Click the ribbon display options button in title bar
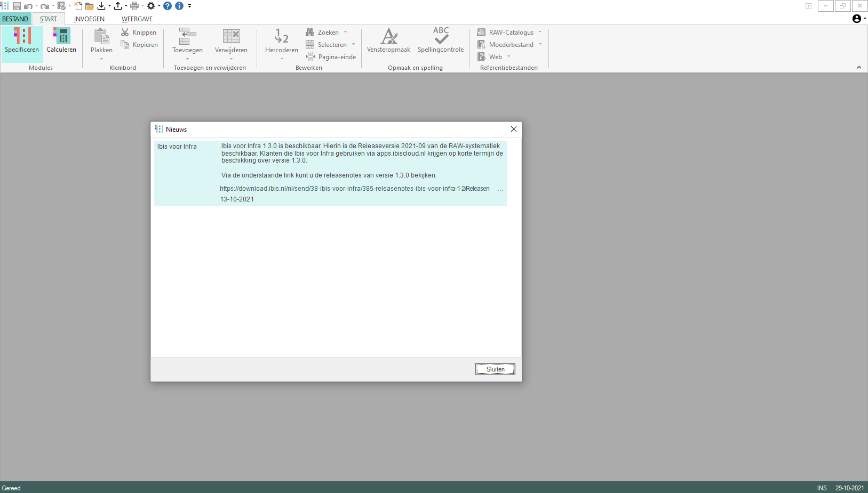The width and height of the screenshot is (868, 493). (x=808, y=6)
